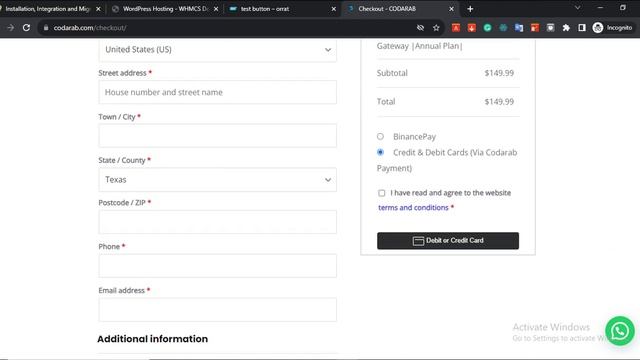
Task: Click the site lock icon in address bar
Action: point(46,28)
